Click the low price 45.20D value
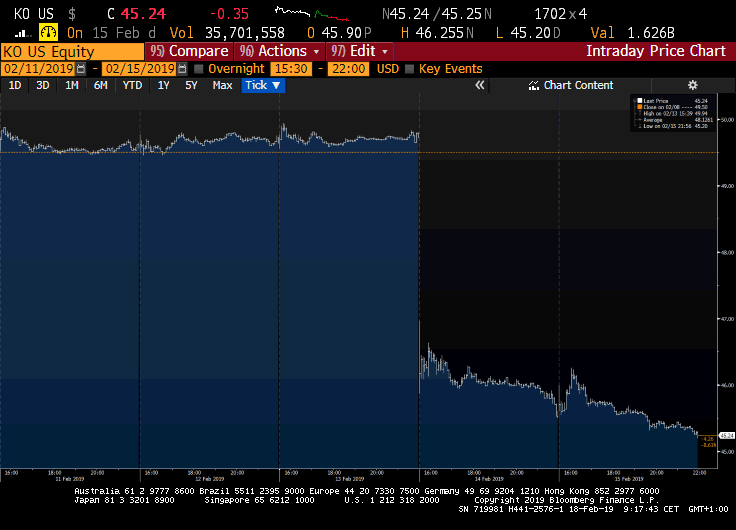The width and height of the screenshot is (736, 530). 535,33
